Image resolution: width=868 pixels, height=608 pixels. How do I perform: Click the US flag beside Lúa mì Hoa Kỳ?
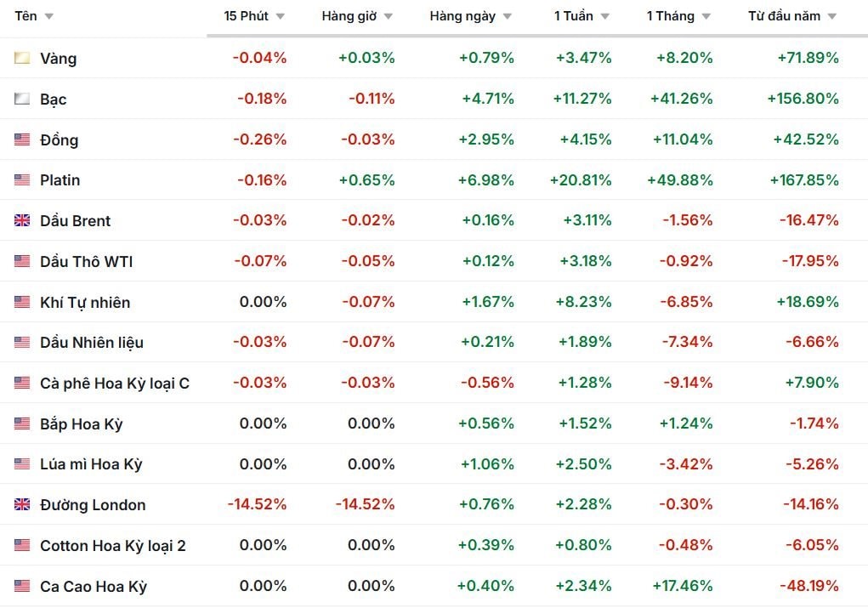(x=22, y=464)
